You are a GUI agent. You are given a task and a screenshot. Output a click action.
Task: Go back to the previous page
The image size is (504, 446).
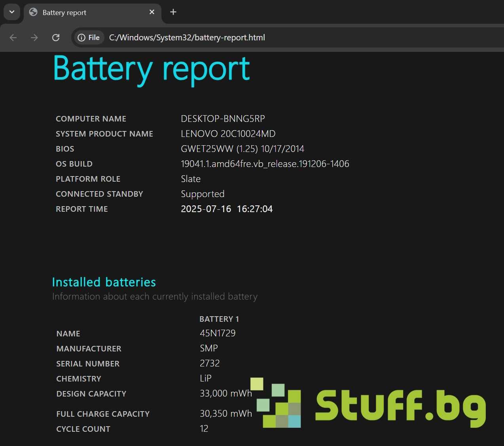coord(13,38)
